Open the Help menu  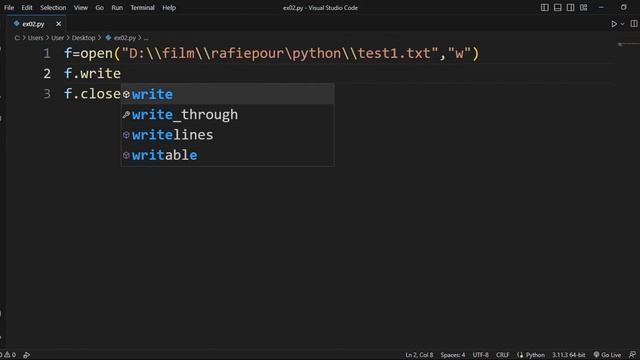tap(169, 8)
